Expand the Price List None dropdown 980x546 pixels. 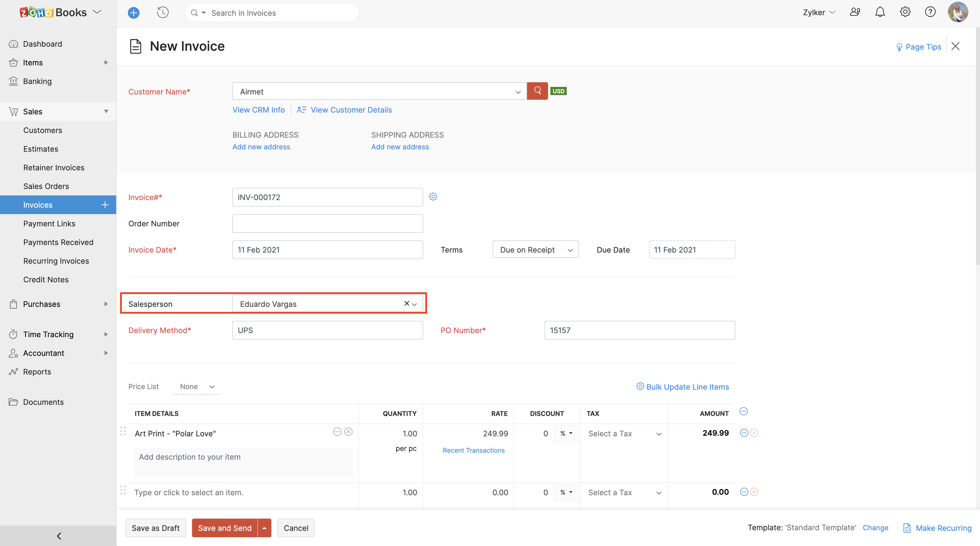pos(197,387)
